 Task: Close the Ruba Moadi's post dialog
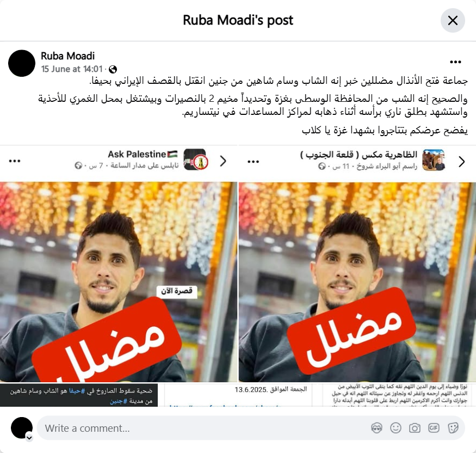453,20
